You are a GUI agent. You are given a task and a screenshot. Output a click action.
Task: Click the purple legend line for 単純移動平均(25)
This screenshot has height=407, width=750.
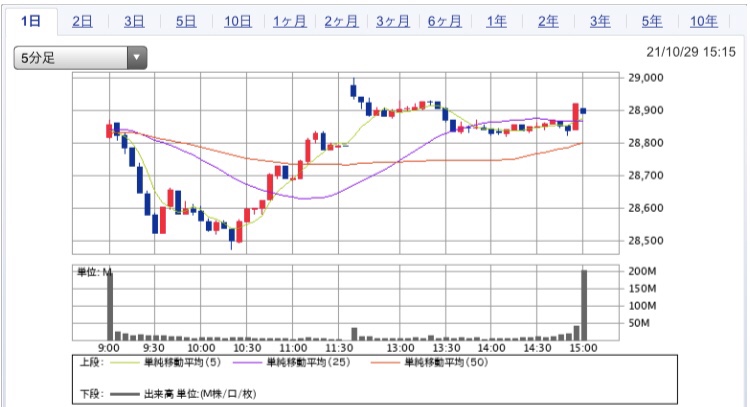click(x=247, y=363)
